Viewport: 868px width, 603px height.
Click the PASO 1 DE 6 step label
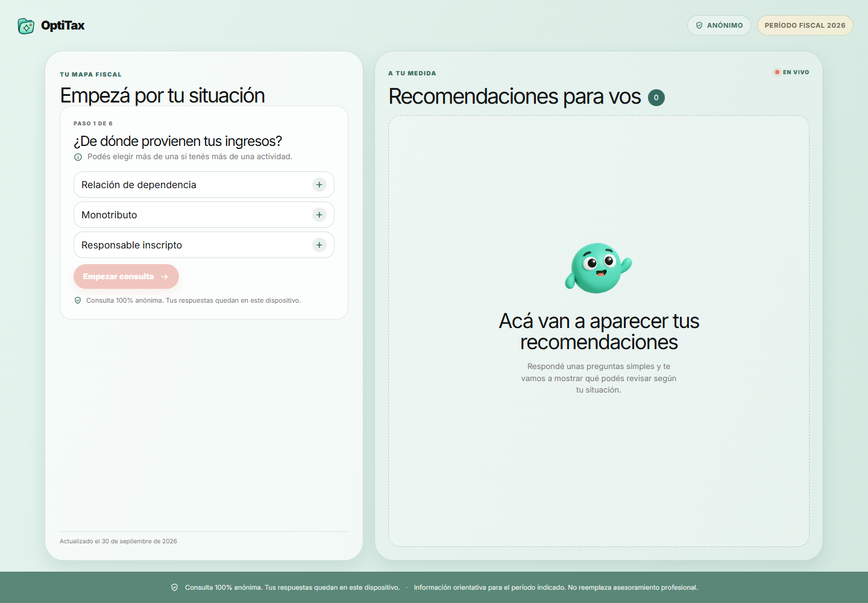[x=93, y=124]
